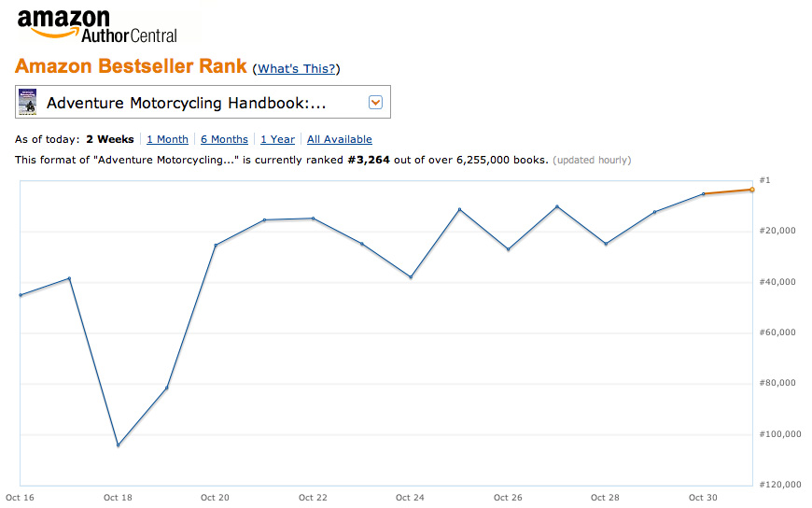
Task: Click the Oct 20 data point on chart
Action: [216, 245]
